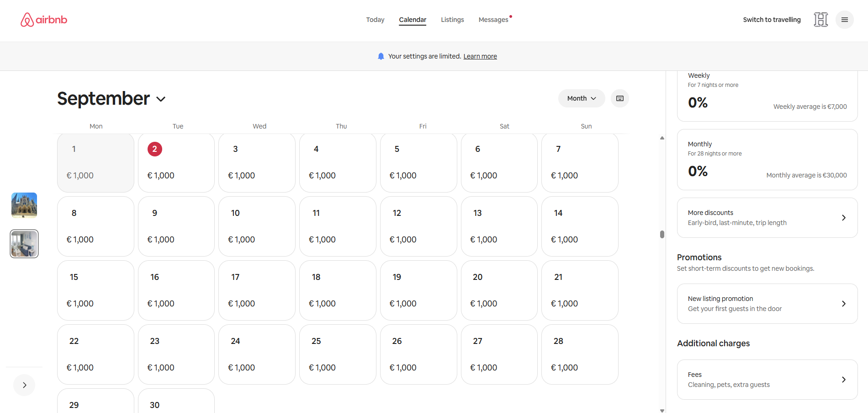The image size is (868, 413).
Task: Expand More discounts options
Action: [843, 218]
